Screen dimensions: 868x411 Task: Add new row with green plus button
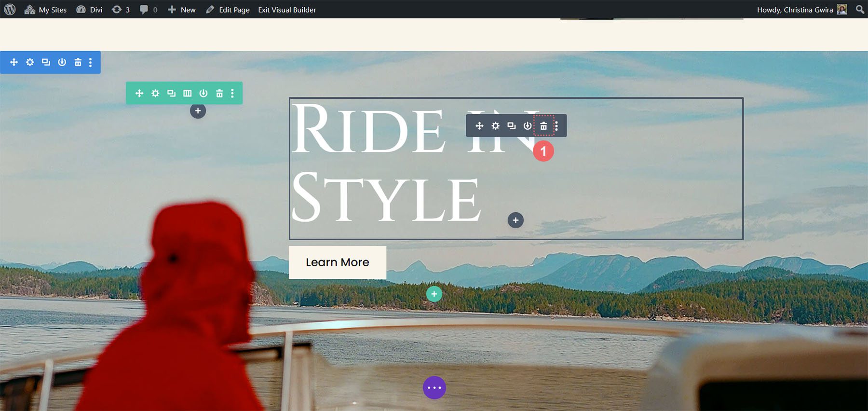click(x=434, y=294)
